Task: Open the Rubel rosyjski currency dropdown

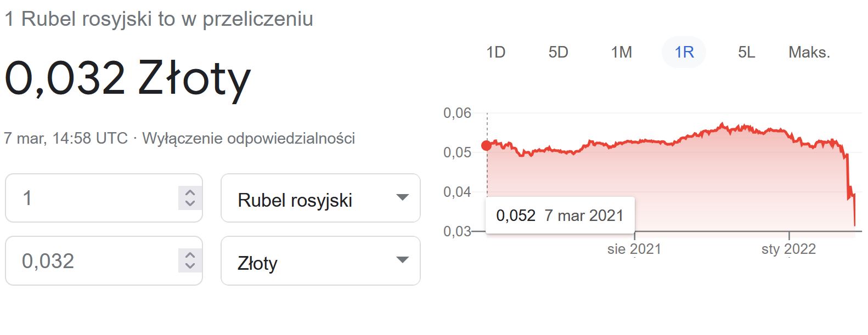Action: (x=320, y=198)
